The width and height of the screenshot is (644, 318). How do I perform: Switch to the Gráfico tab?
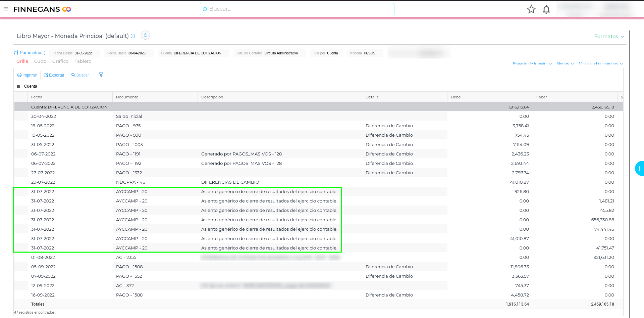(60, 61)
